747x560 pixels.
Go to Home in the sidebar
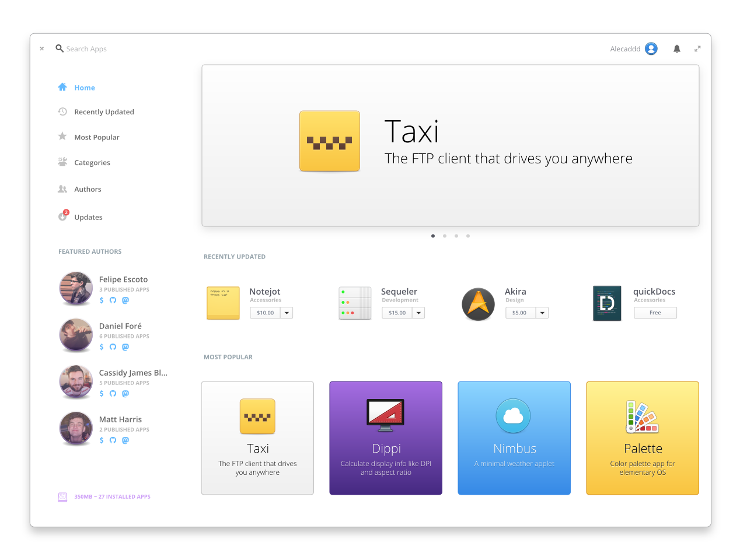[x=76, y=87]
